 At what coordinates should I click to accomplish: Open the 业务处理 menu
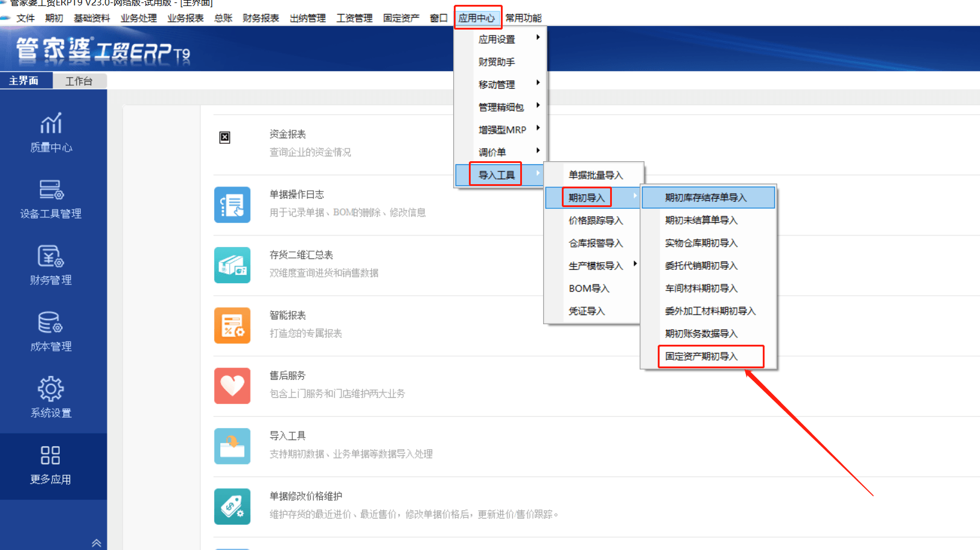click(x=139, y=18)
